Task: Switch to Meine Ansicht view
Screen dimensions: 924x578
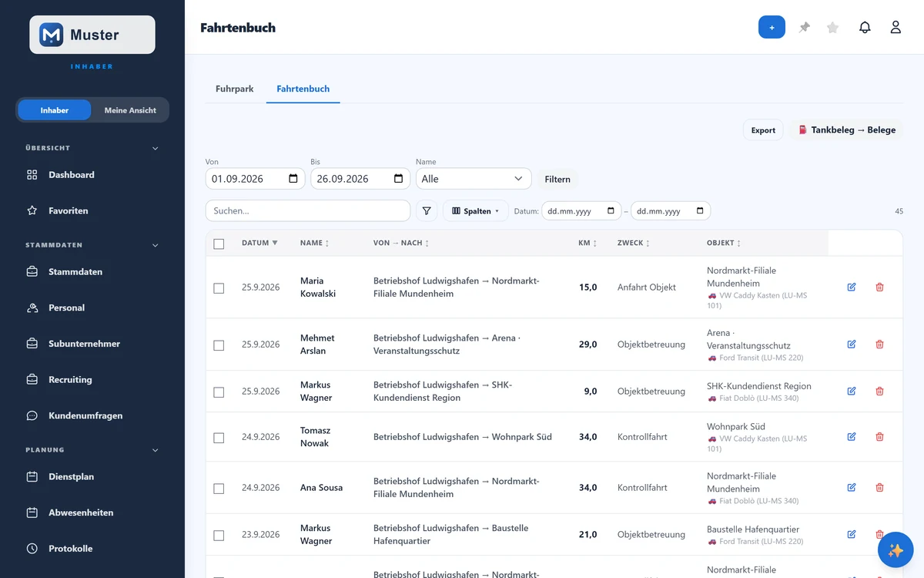Action: coord(130,110)
